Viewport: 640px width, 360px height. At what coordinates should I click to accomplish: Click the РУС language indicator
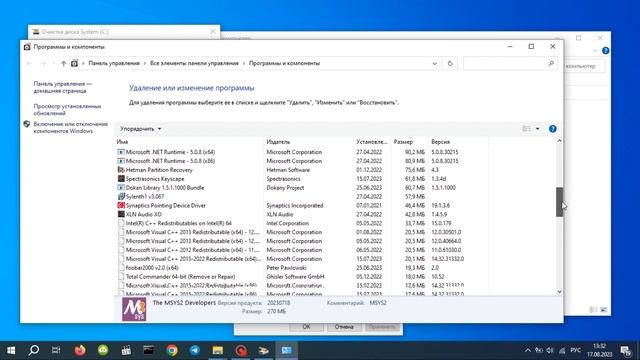coord(576,350)
